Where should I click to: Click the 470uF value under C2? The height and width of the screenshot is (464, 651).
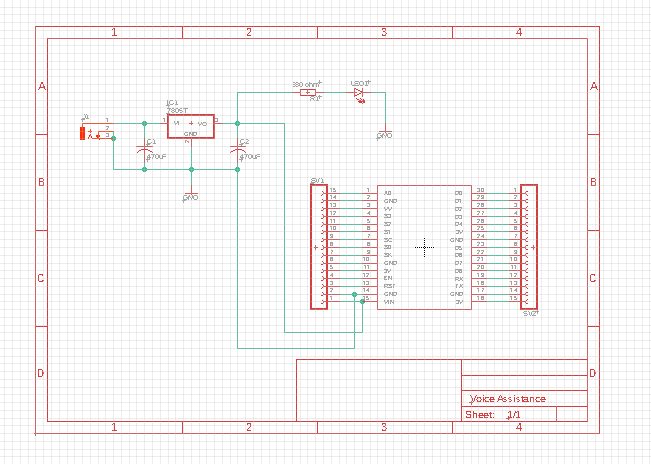pyautogui.click(x=250, y=157)
